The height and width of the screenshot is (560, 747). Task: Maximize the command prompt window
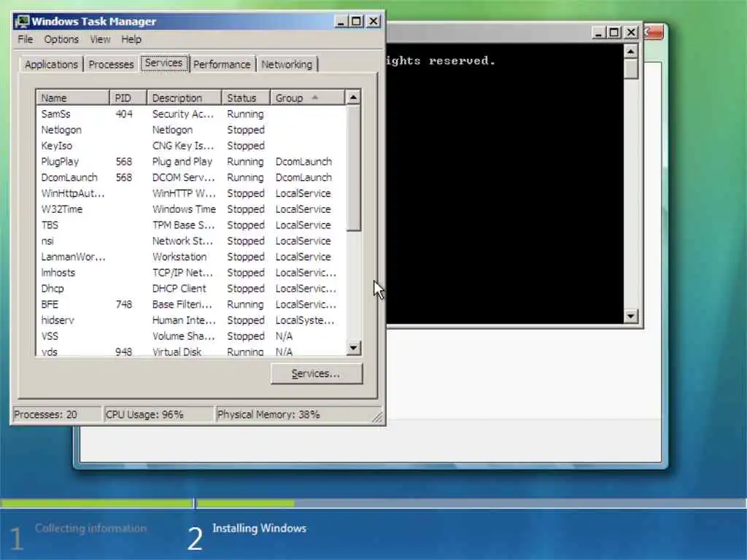(x=614, y=32)
